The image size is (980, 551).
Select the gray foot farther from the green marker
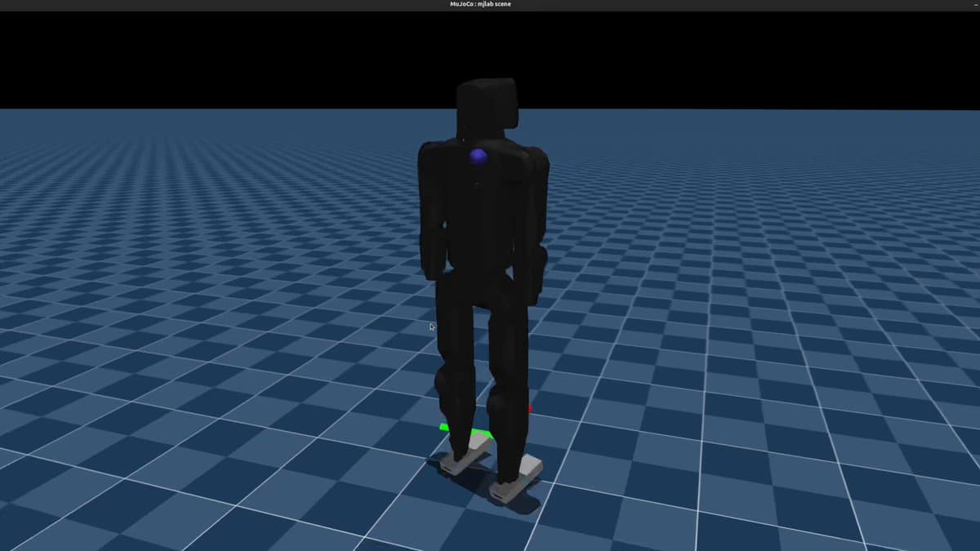[x=516, y=480]
